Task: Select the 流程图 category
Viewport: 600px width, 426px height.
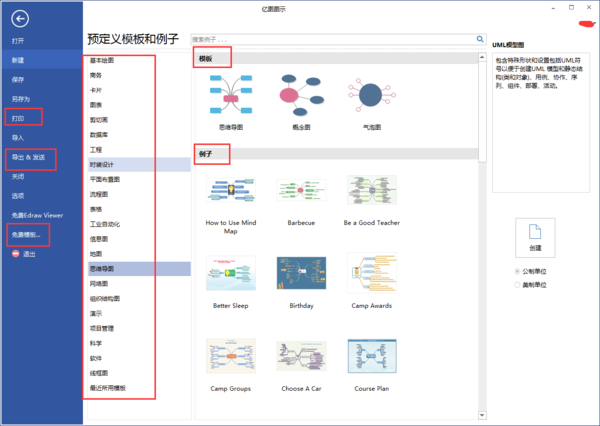Action: 99,194
